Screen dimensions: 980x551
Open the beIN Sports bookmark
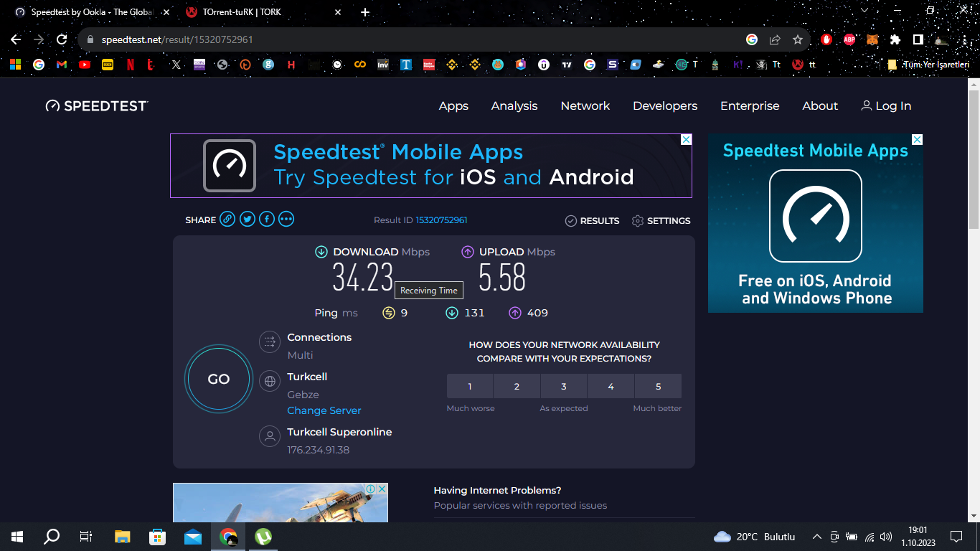[x=199, y=65]
